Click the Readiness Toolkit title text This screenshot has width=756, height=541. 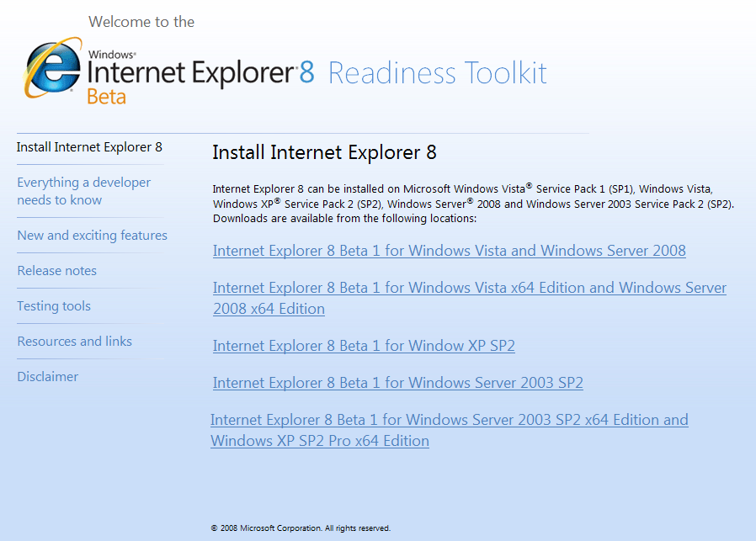click(437, 73)
